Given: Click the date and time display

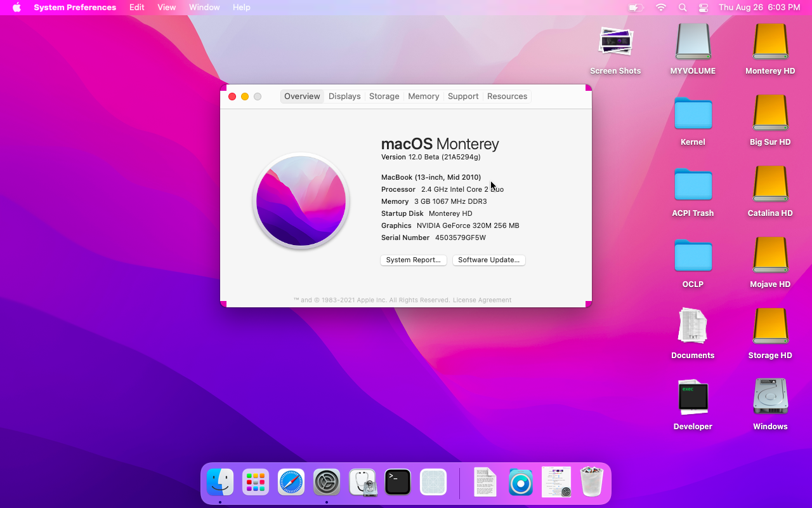Looking at the screenshot, I should pyautogui.click(x=759, y=8).
